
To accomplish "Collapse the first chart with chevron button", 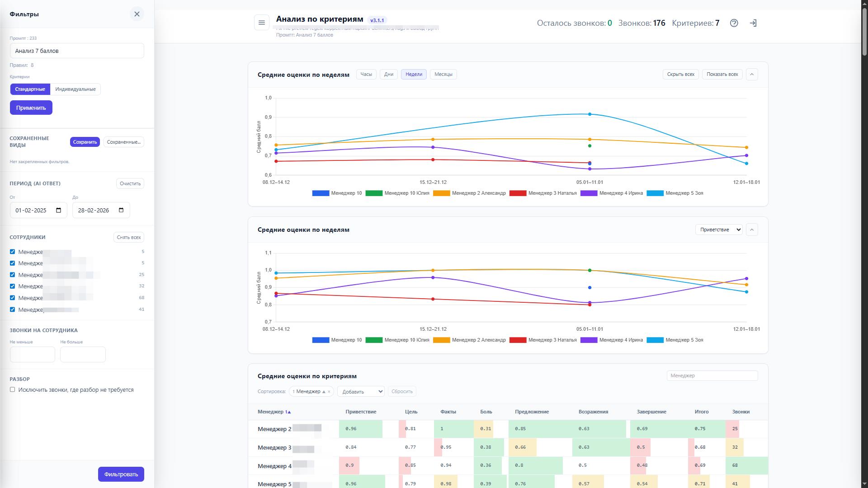I will (752, 74).
